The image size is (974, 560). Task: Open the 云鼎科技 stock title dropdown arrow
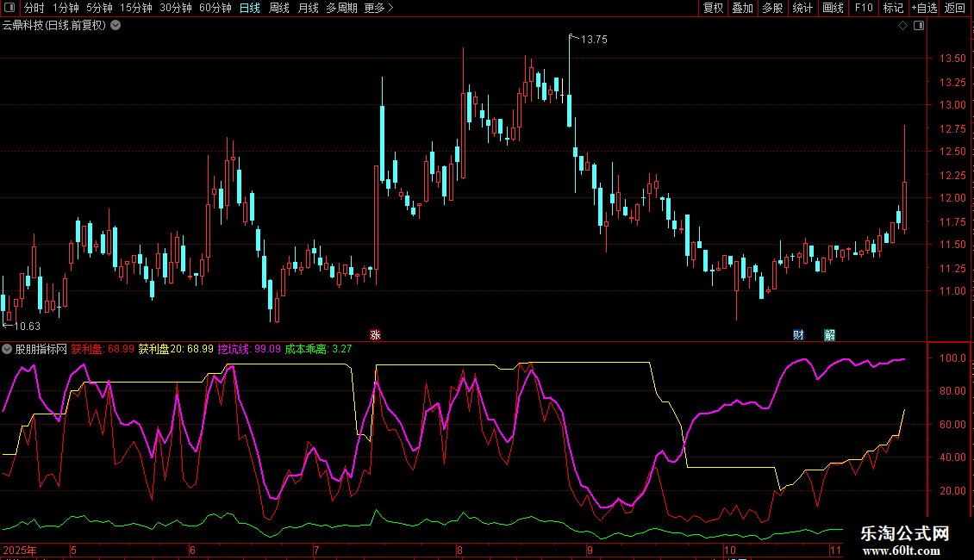pos(116,25)
